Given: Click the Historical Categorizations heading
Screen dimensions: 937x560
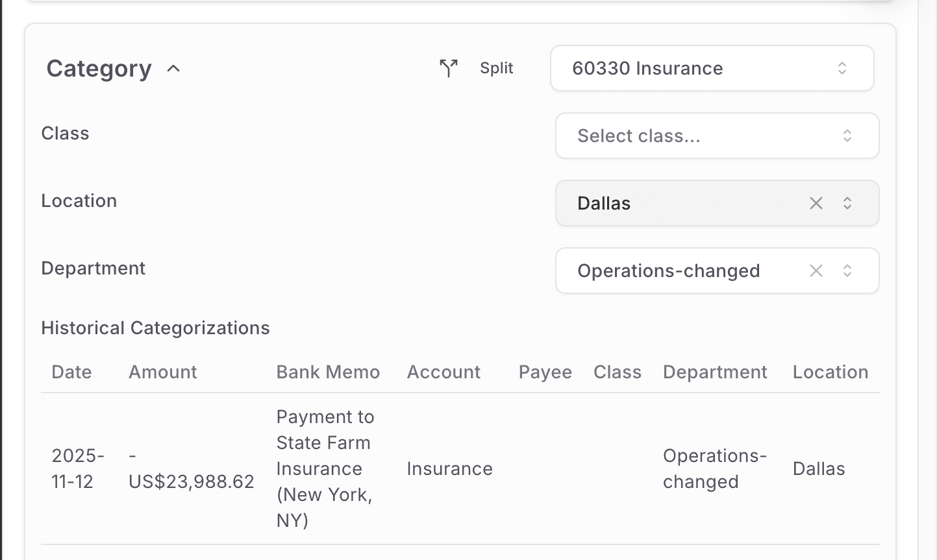Looking at the screenshot, I should [155, 328].
